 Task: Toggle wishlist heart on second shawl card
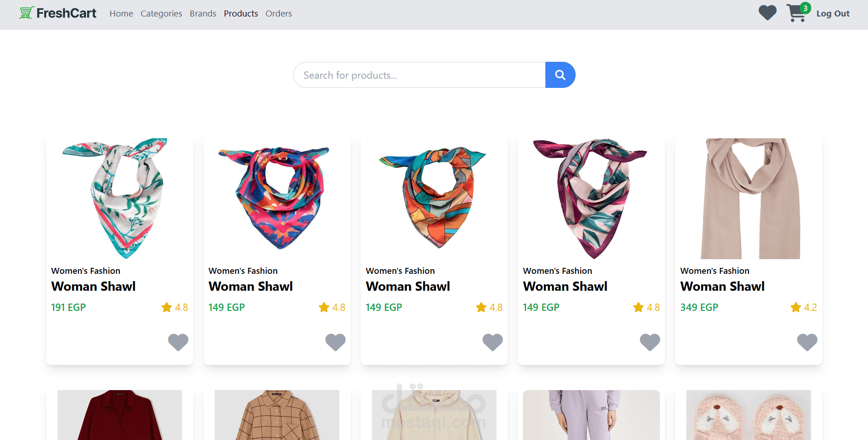pos(335,342)
